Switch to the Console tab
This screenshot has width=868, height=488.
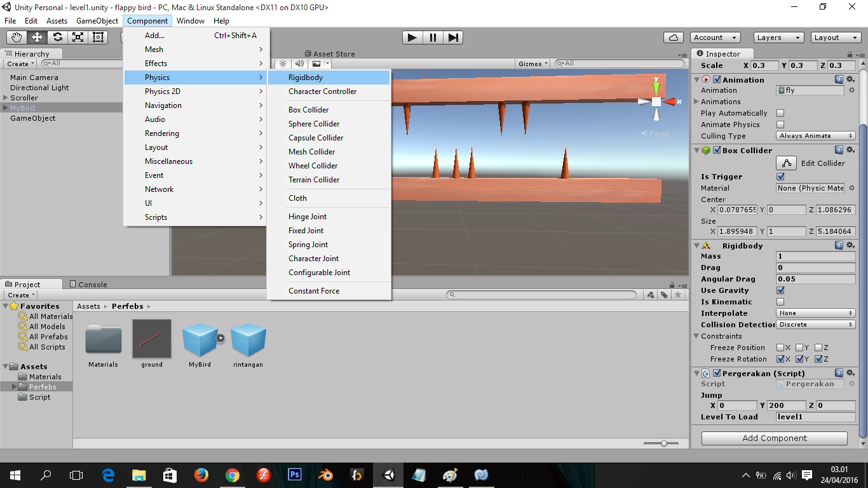tap(87, 285)
